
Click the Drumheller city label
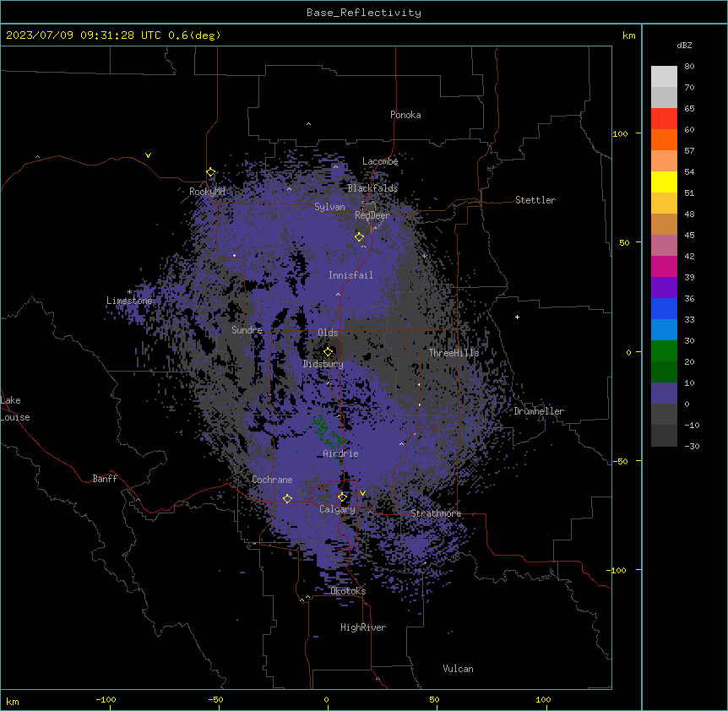coord(539,411)
